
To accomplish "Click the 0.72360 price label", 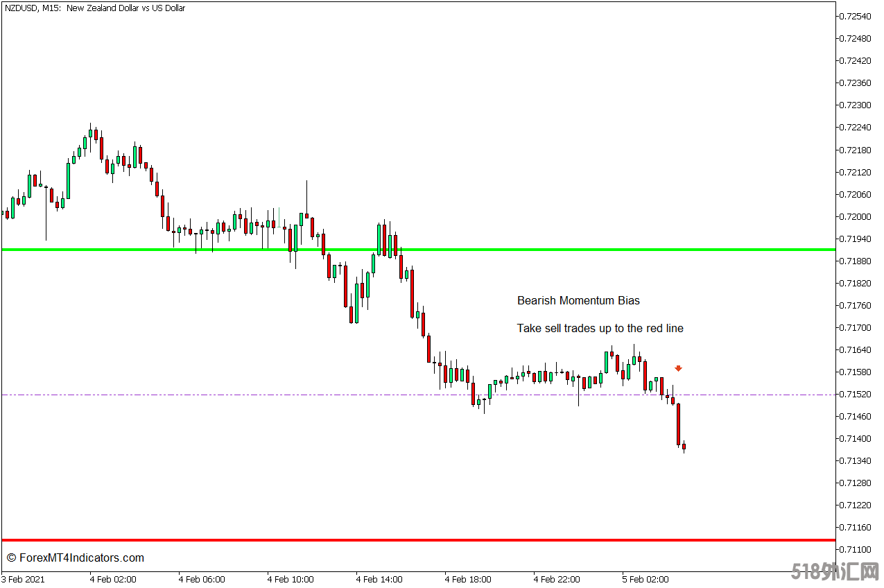I will pyautogui.click(x=854, y=83).
